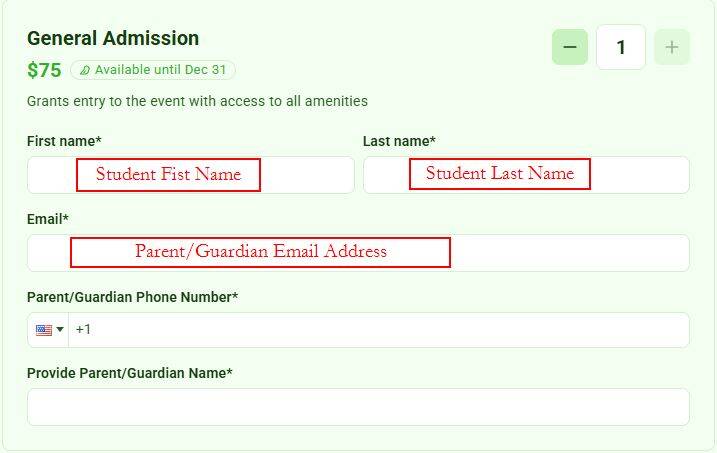Click the ticket quantity field showing 1

tap(621, 47)
